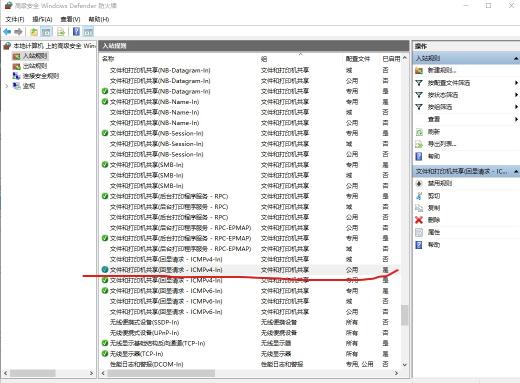Click green check icon of 专用 SMB-In rule
Screen dimensions: 520x383
(x=105, y=164)
